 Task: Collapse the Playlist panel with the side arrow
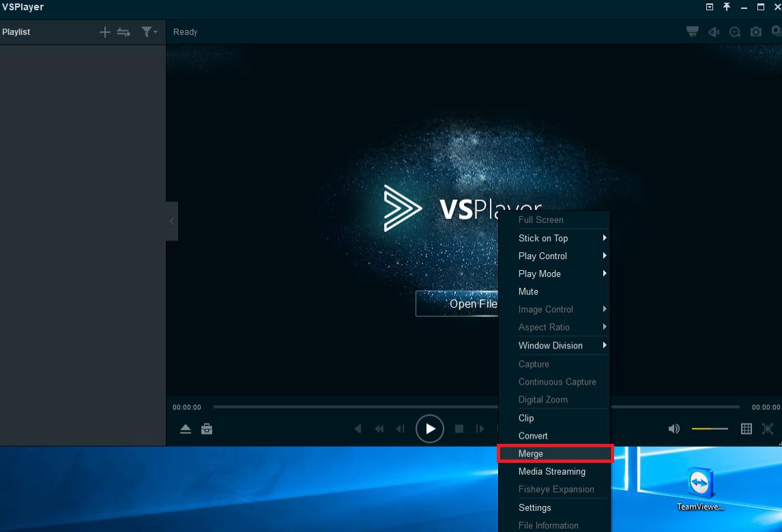point(172,221)
